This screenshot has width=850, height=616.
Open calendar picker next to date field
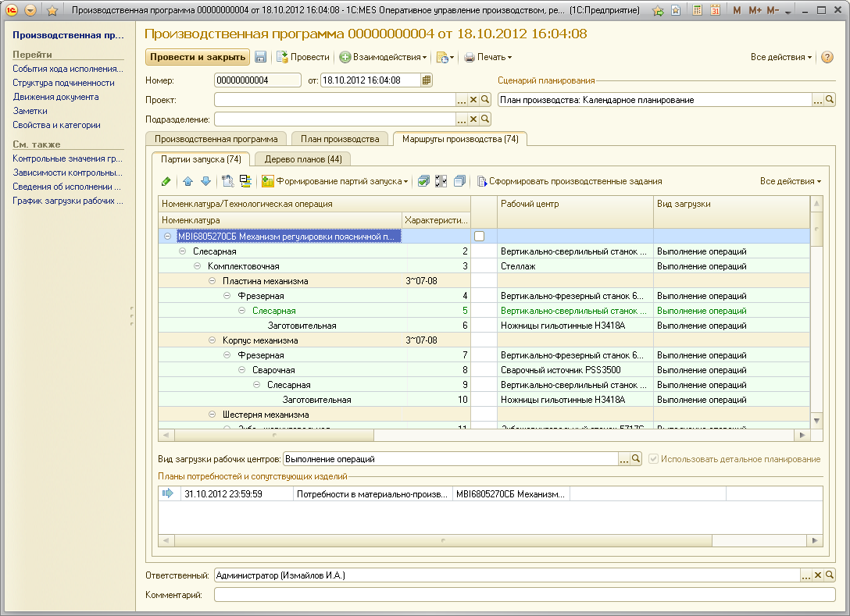click(x=427, y=80)
